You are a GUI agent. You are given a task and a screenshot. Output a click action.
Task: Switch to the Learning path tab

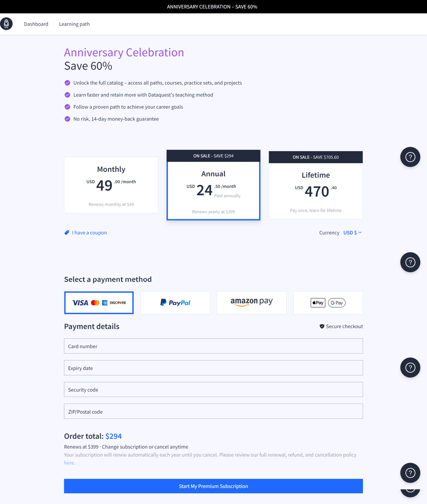74,24
